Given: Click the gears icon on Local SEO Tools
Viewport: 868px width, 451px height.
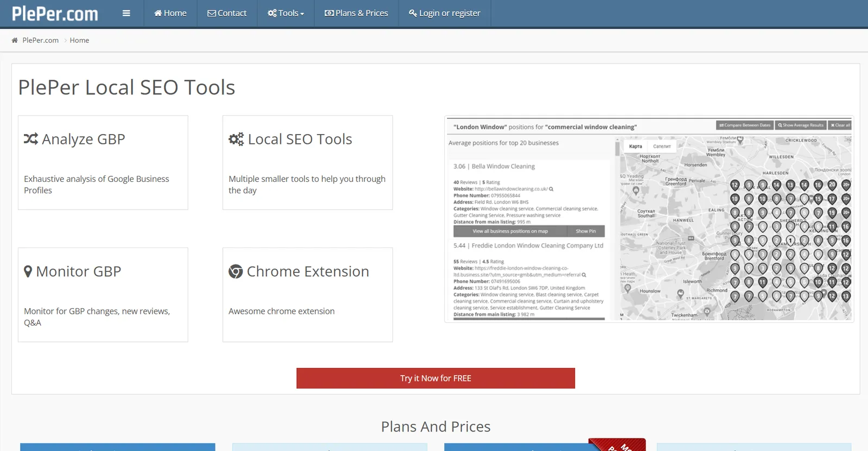Looking at the screenshot, I should [x=236, y=139].
